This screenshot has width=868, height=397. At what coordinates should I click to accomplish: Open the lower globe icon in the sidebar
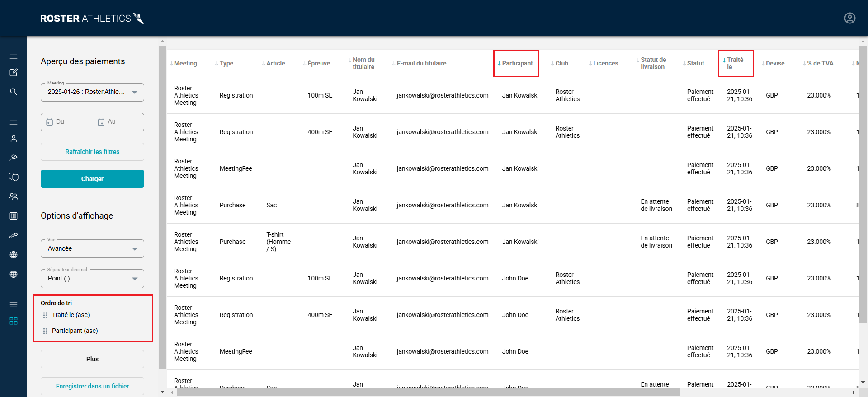[x=14, y=274]
